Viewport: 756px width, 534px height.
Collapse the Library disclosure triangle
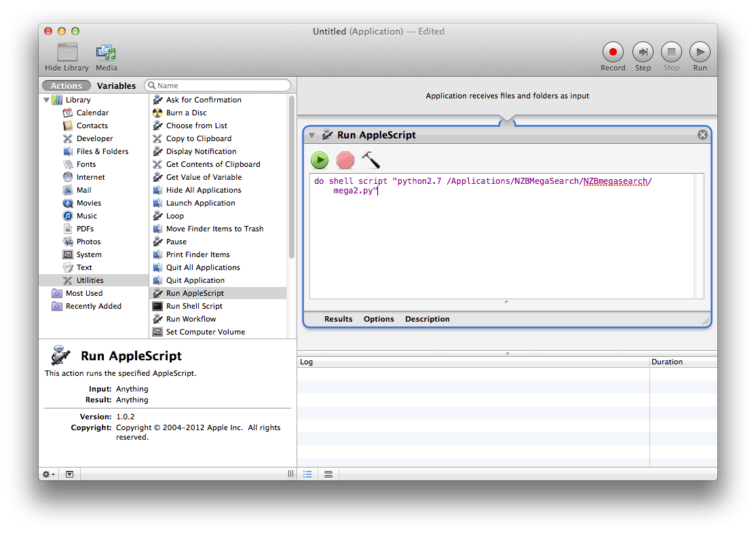point(47,100)
